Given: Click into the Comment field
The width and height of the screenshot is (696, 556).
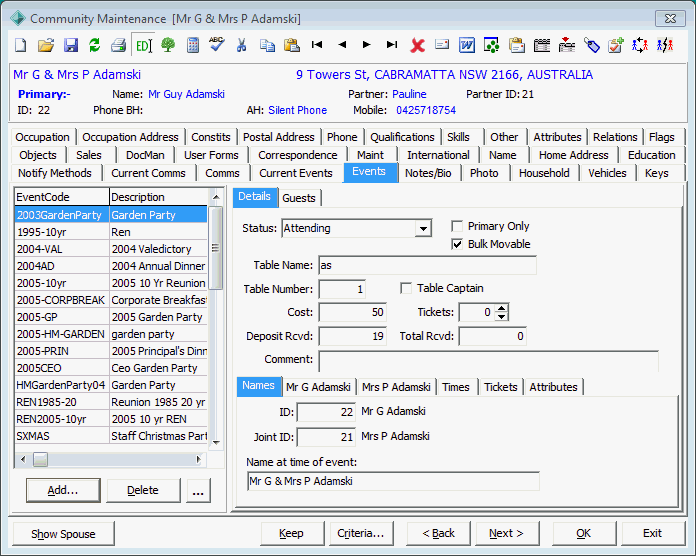Looking at the screenshot, I should point(488,361).
